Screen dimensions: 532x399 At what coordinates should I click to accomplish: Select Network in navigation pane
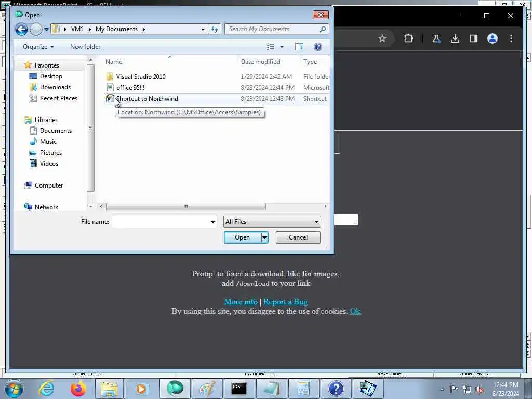(46, 207)
